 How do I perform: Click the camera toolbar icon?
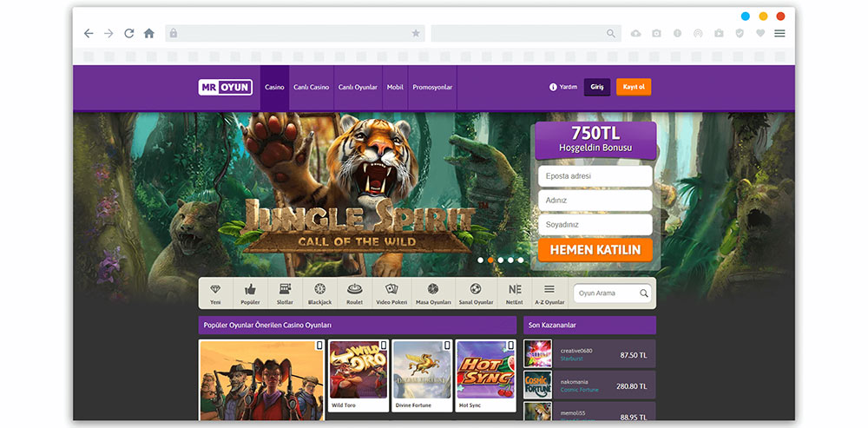656,33
